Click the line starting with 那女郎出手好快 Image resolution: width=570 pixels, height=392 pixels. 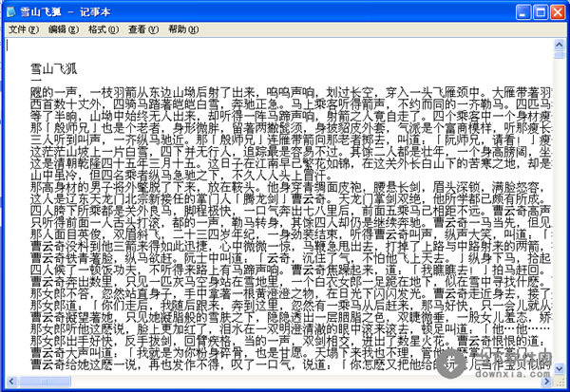coord(291,341)
